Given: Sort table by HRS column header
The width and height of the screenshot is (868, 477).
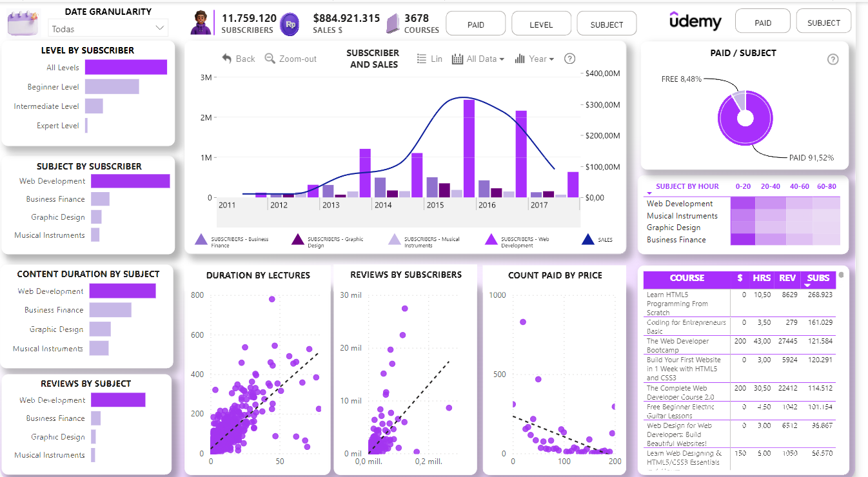Looking at the screenshot, I should click(x=762, y=278).
